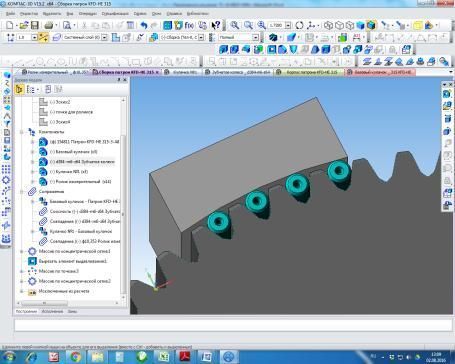Select 'Кулачок №1 (x3)' in the tree
455x364 pixels.
click(69, 172)
